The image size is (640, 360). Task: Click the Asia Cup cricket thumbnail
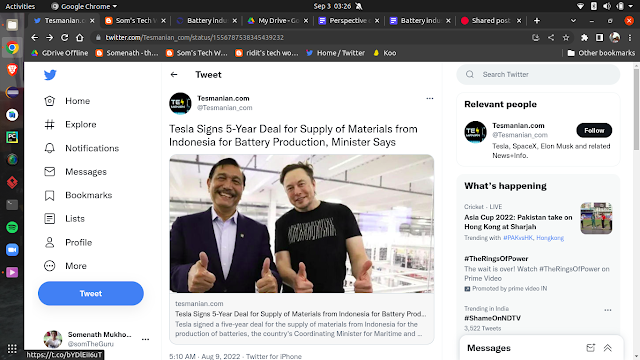[x=596, y=218]
